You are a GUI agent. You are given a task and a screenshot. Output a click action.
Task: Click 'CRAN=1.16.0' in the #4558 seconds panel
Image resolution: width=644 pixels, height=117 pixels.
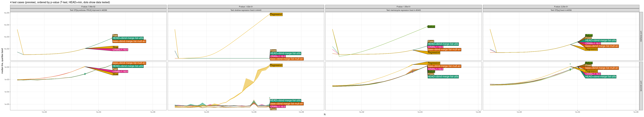pyautogui.click(x=593, y=74)
